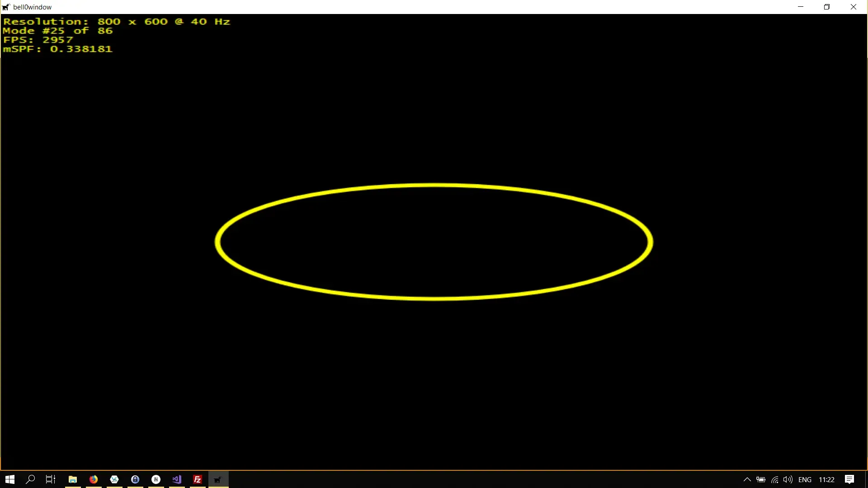Select the active bell0window taskbar icon
The height and width of the screenshot is (488, 868).
click(x=218, y=479)
